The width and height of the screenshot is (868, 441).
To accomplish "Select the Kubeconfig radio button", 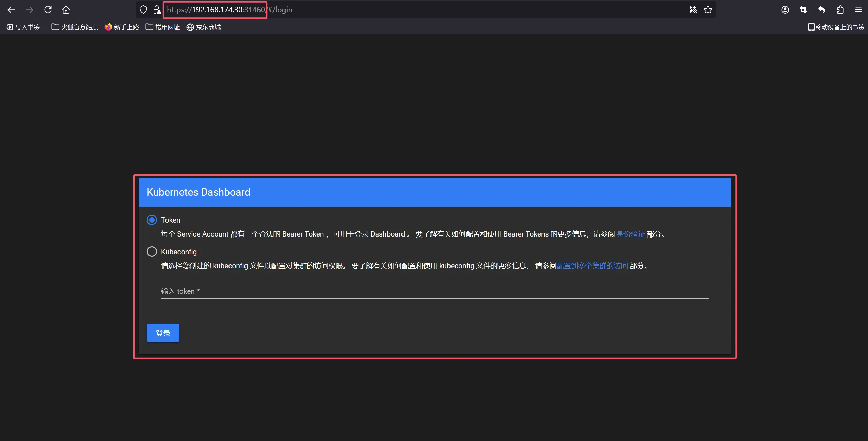I will [x=152, y=252].
